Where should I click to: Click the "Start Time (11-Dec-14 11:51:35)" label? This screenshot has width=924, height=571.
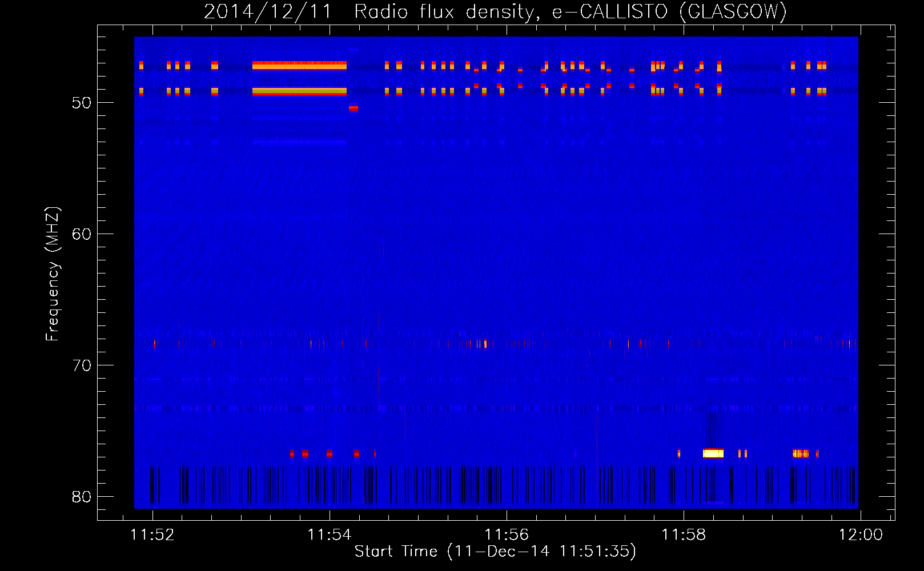pos(495,552)
